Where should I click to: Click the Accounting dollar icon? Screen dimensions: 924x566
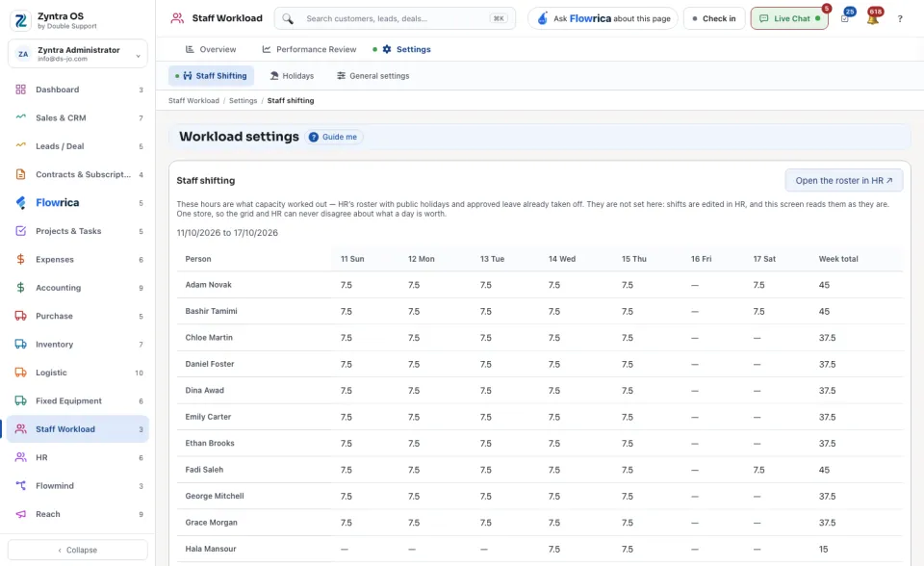(x=20, y=287)
